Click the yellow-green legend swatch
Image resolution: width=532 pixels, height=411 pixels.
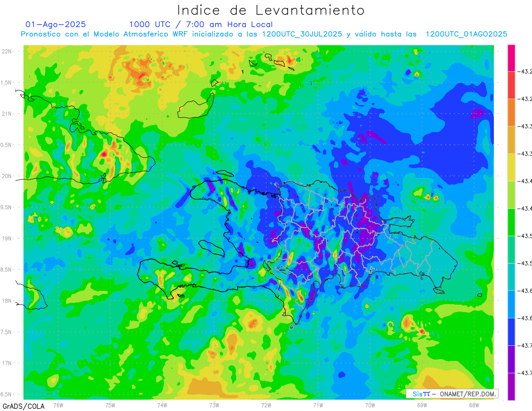[511, 195]
